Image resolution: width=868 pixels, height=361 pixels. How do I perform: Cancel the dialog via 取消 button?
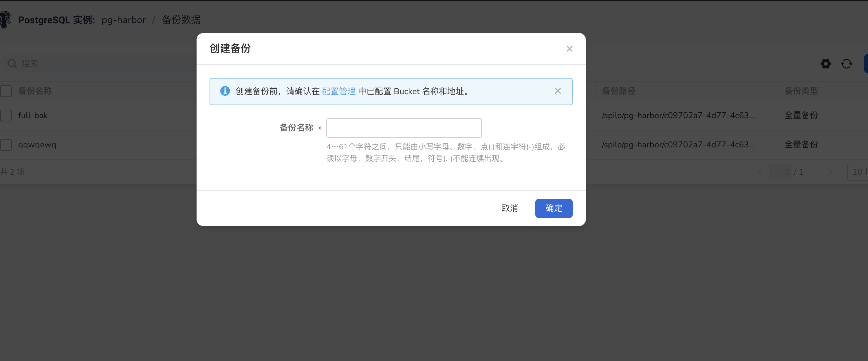(x=510, y=208)
